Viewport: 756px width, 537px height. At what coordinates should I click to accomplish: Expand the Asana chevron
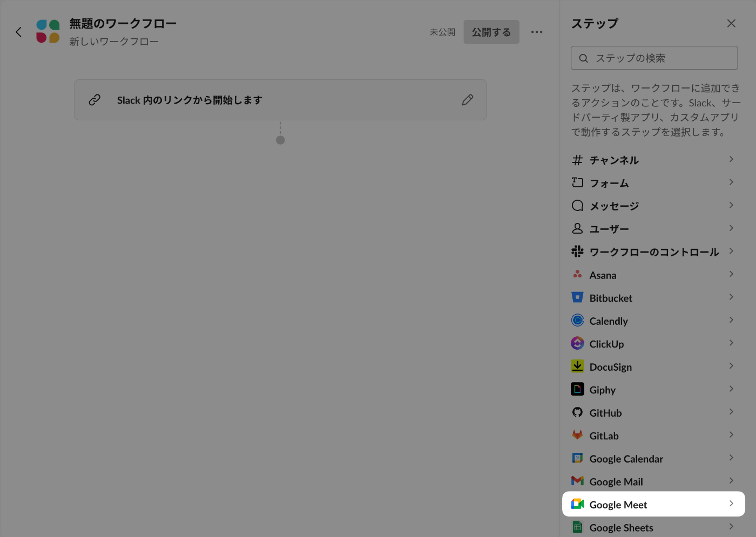(731, 274)
